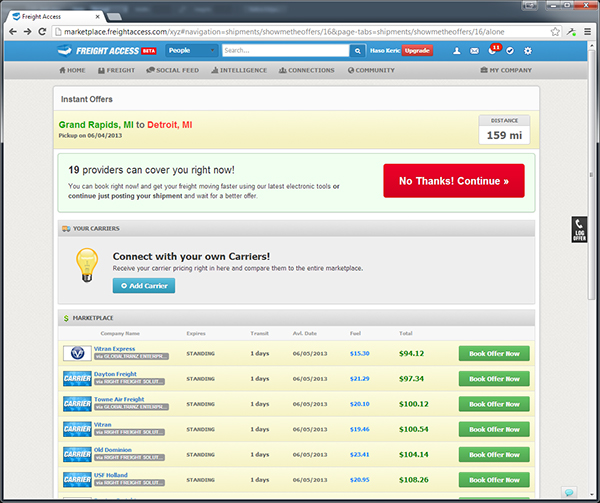The image size is (600, 503).
Task: Open the Chrome menu hamburger icon
Action: (x=587, y=32)
